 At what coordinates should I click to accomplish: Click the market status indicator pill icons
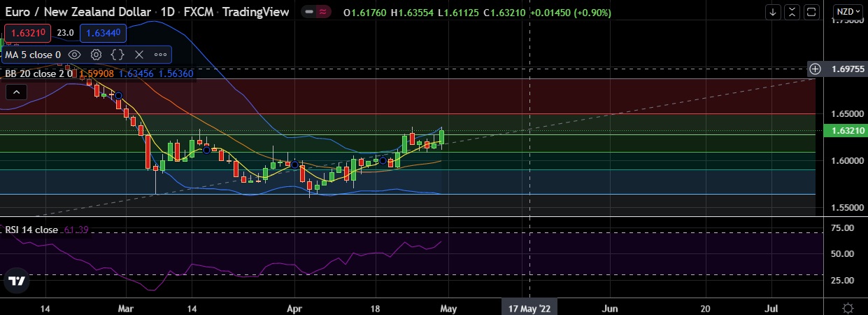[x=316, y=12]
